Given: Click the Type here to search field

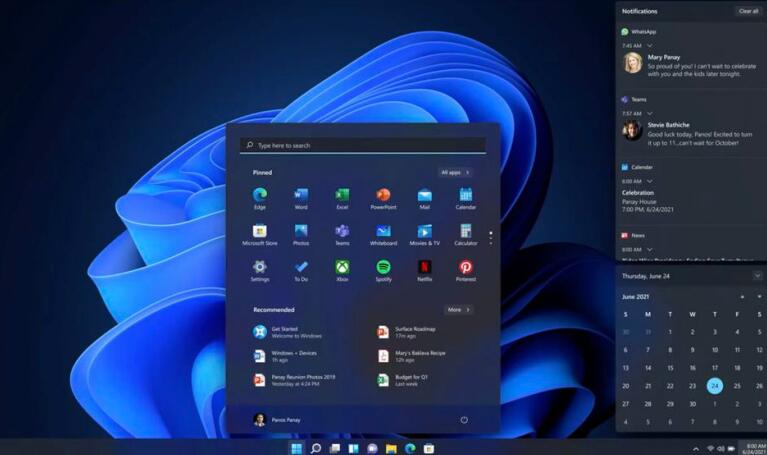Looking at the screenshot, I should (x=363, y=146).
